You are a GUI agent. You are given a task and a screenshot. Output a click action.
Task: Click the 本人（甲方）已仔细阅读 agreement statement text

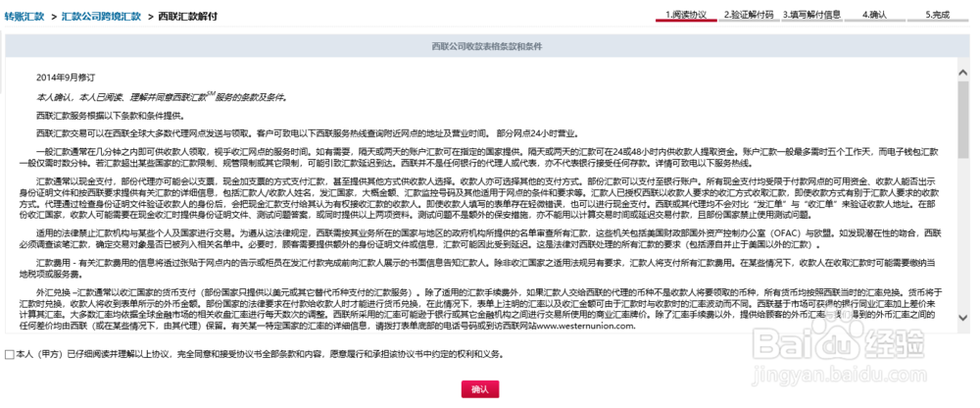(x=260, y=355)
